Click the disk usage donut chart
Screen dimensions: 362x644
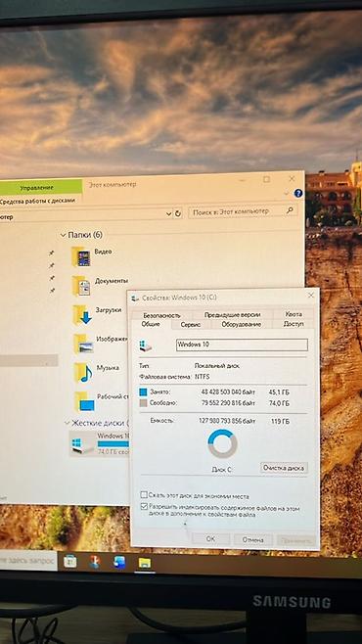[x=222, y=443]
